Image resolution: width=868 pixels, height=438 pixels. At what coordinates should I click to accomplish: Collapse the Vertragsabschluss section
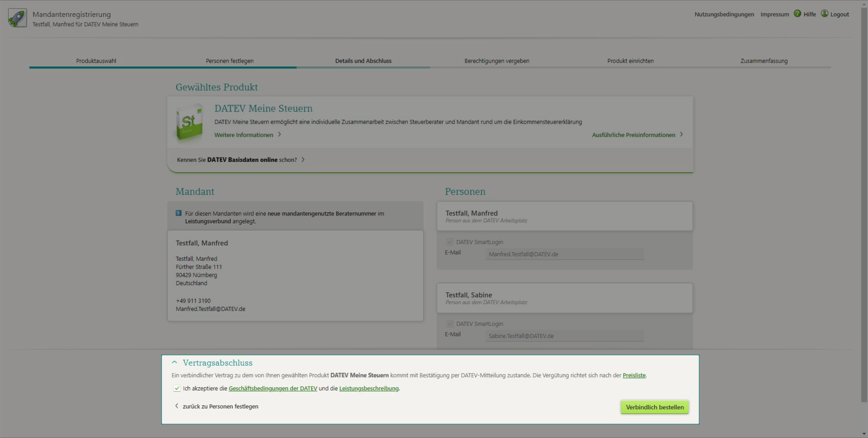pyautogui.click(x=174, y=362)
